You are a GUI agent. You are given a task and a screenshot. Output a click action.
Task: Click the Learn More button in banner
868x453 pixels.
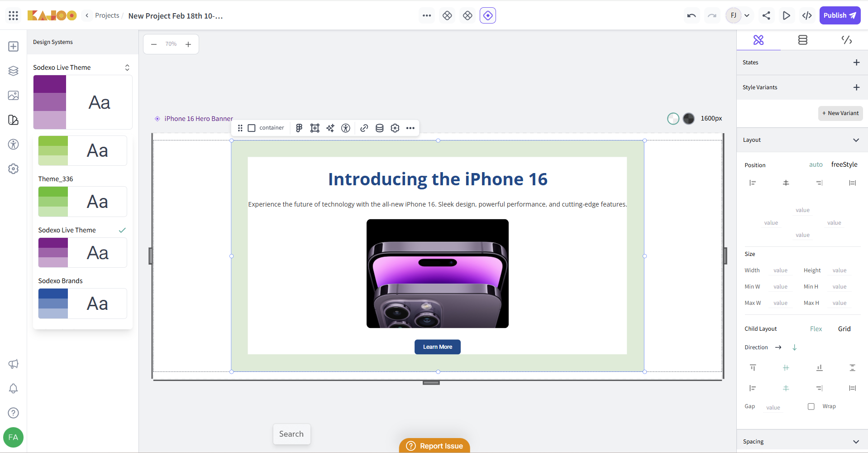point(438,347)
